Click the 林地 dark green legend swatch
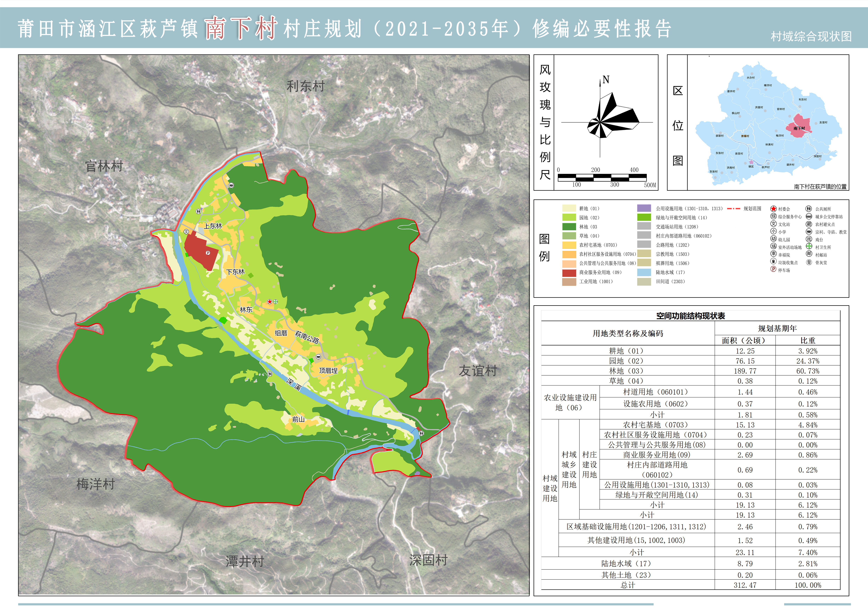This screenshot has height=614, width=868. [x=569, y=227]
